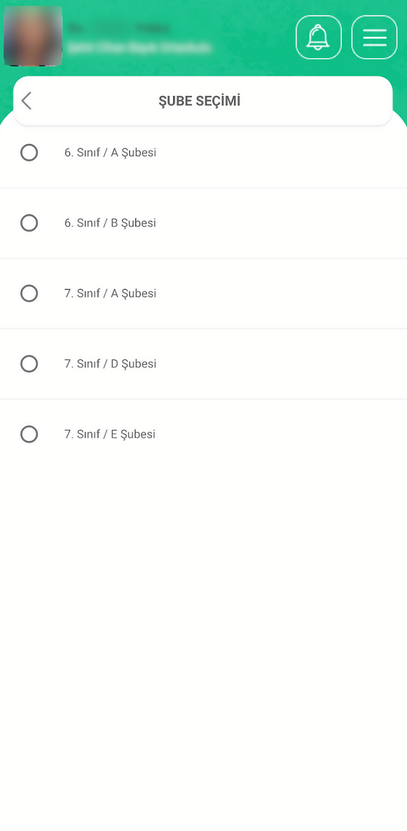Image resolution: width=407 pixels, height=831 pixels.
Task: Tap the blurred user name in the header
Action: (119, 28)
